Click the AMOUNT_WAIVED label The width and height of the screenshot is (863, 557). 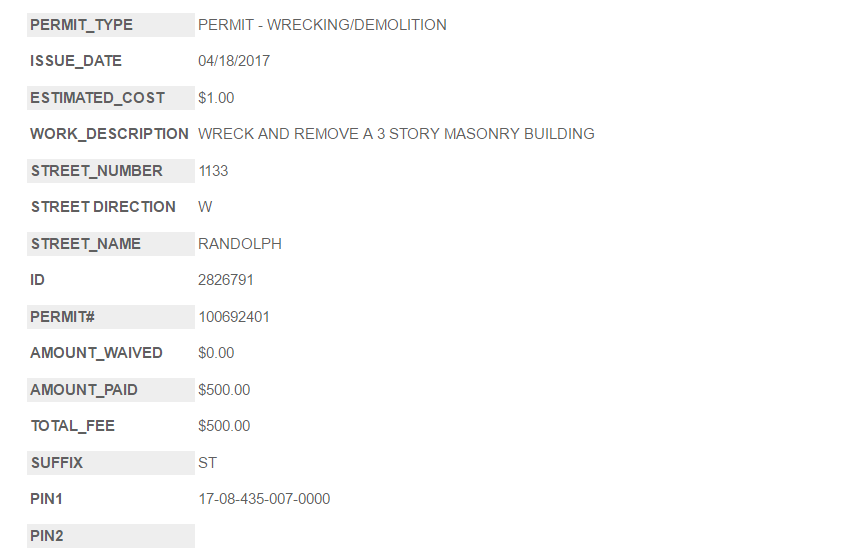click(x=96, y=353)
